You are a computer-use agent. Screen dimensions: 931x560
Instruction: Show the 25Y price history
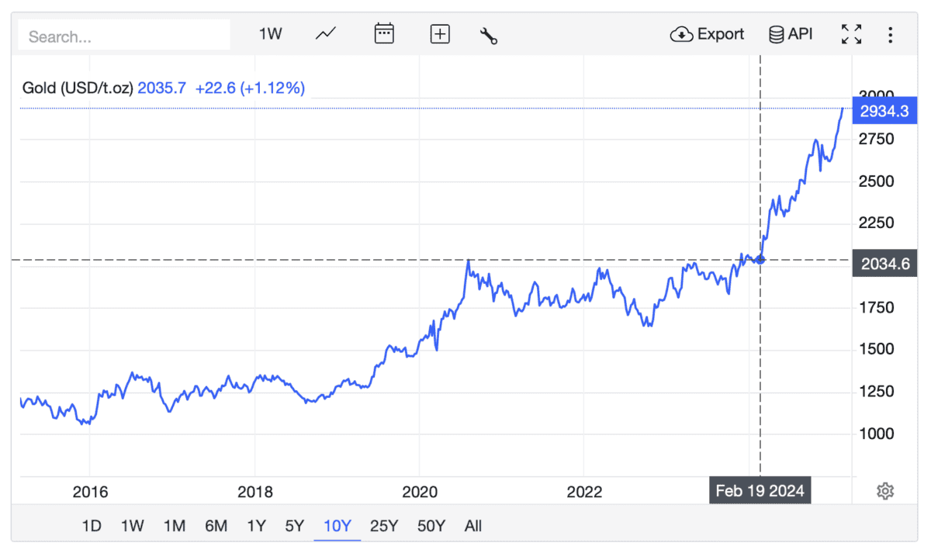pos(384,526)
